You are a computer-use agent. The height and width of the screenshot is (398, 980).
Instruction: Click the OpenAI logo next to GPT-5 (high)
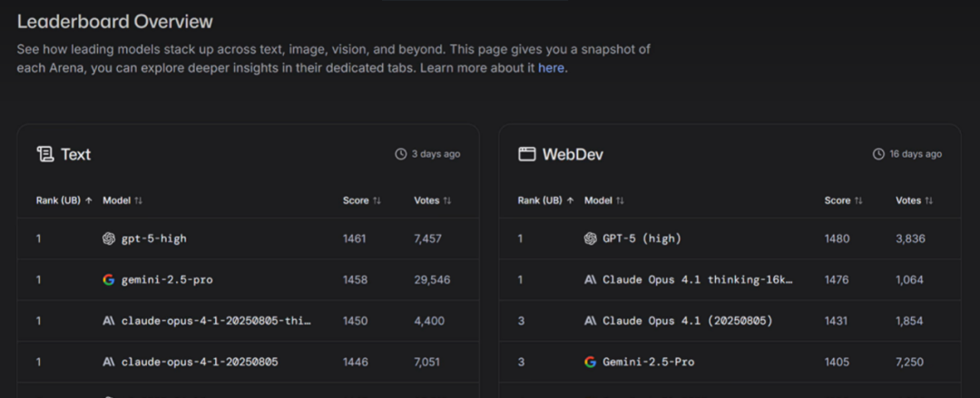tap(590, 238)
